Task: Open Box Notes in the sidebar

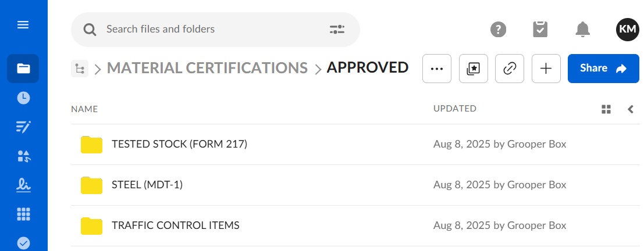Action: 23,127
